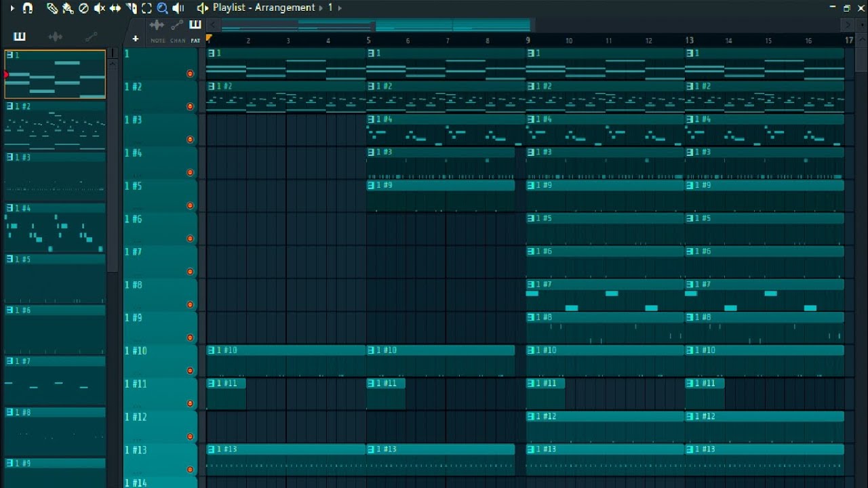
Task: Select pattern 1 #4 thumbnail in picker
Action: [55, 228]
